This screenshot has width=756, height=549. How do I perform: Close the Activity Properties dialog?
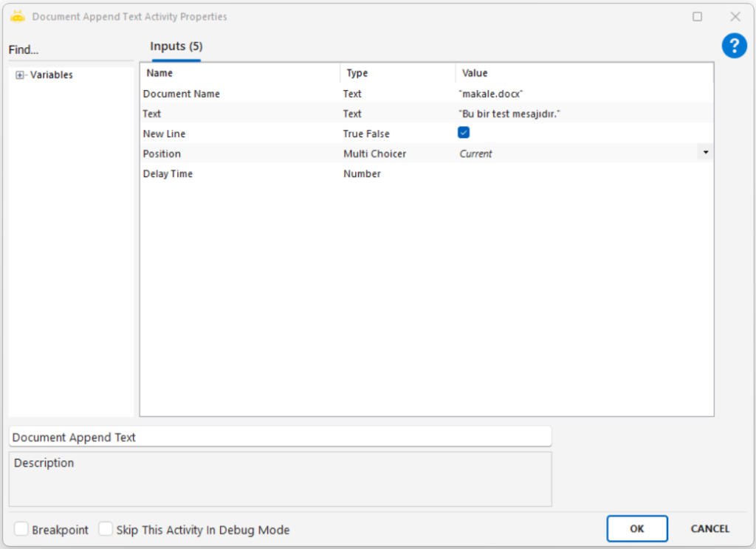coord(735,16)
